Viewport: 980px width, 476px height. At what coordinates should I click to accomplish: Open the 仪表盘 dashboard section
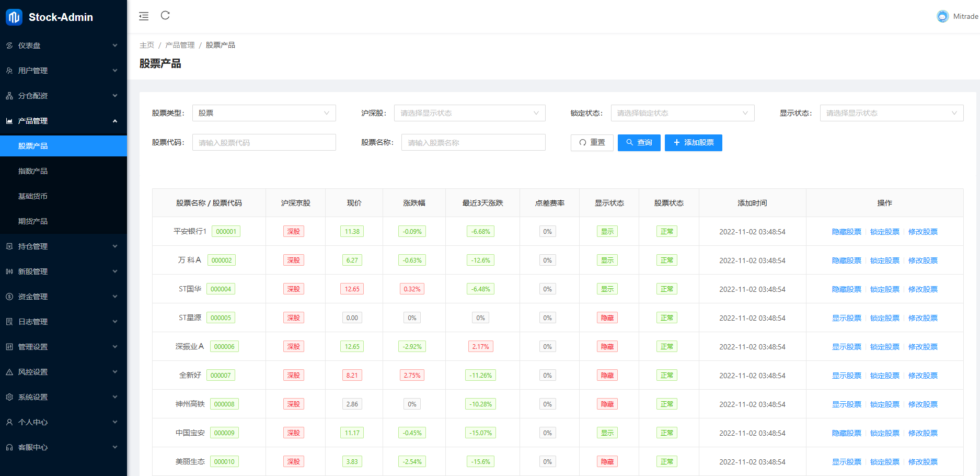[32, 46]
